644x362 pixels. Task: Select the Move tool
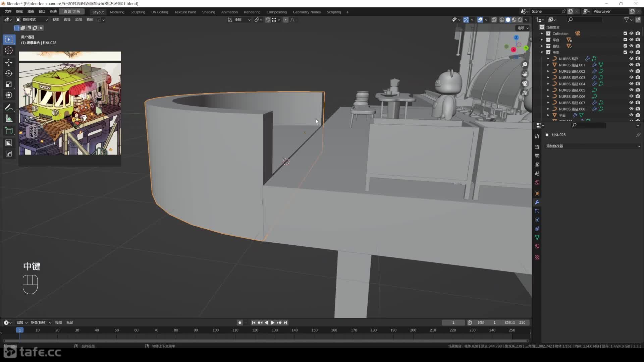[x=9, y=63]
